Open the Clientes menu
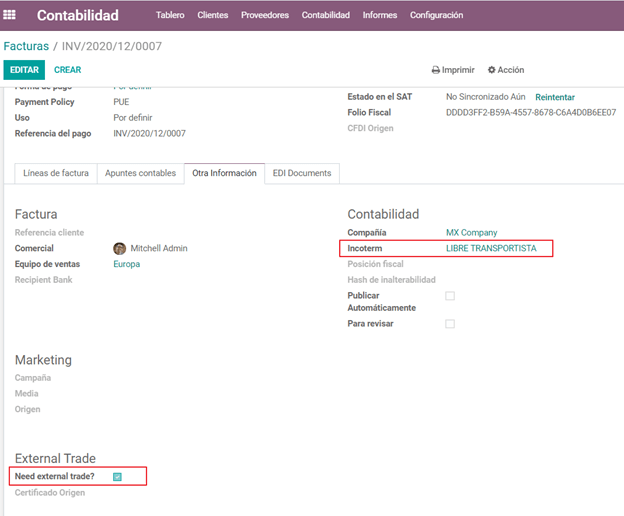Screen dimensions: 624x516 pos(212,15)
